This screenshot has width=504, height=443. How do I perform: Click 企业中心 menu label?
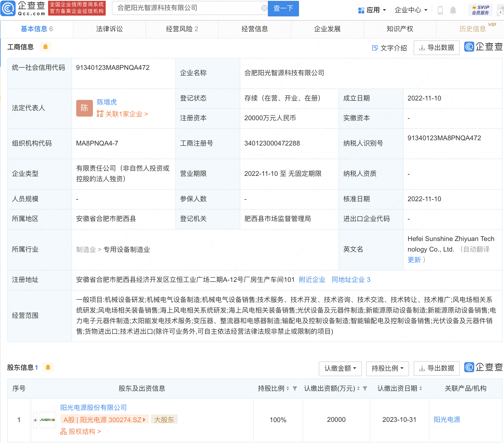pyautogui.click(x=408, y=10)
